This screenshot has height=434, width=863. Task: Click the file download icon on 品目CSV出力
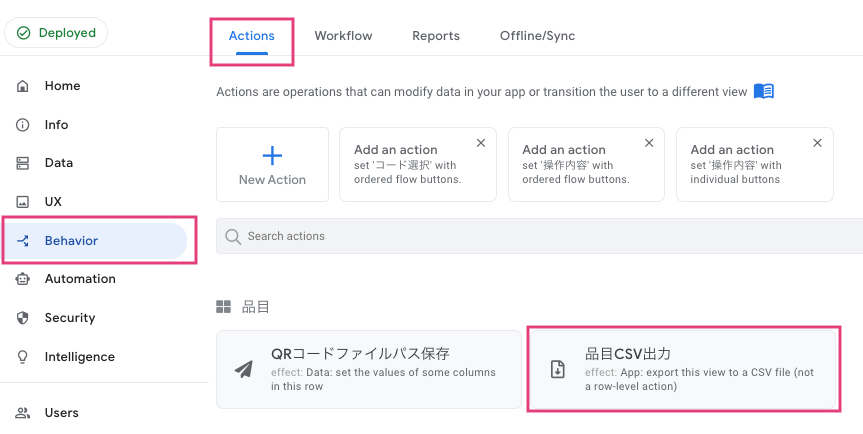[558, 370]
